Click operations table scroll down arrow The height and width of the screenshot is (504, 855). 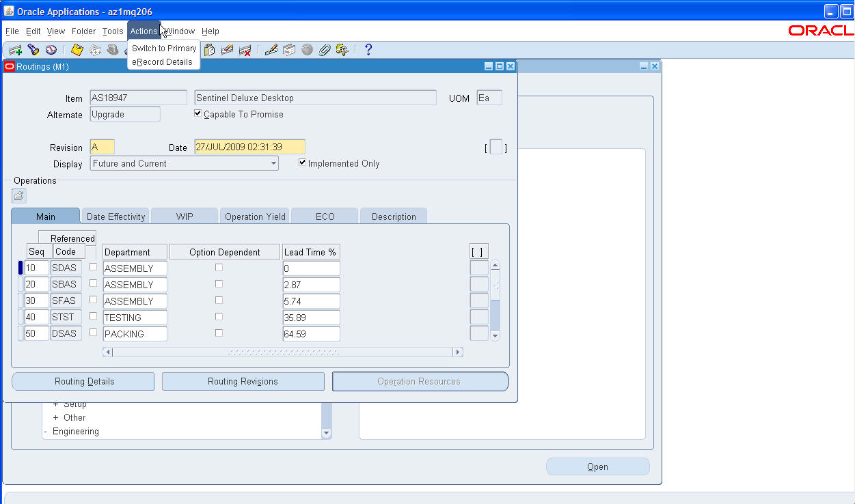[x=496, y=336]
